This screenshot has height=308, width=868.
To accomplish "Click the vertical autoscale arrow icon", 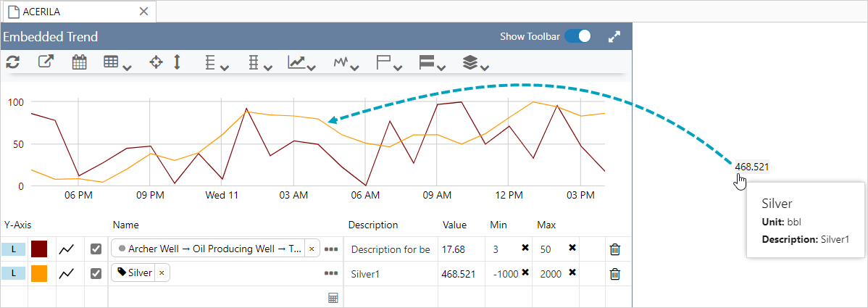I will coord(177,62).
